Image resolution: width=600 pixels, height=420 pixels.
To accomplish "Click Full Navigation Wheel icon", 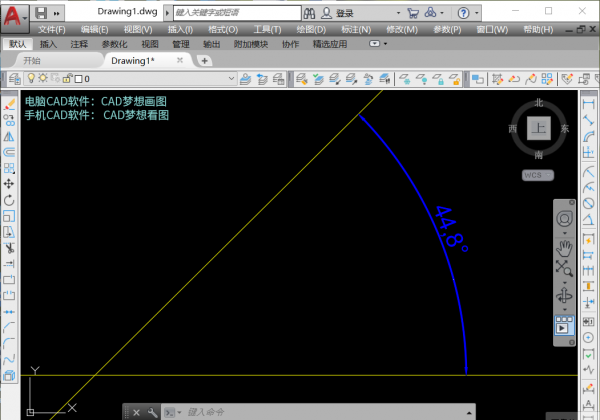I will click(x=564, y=219).
